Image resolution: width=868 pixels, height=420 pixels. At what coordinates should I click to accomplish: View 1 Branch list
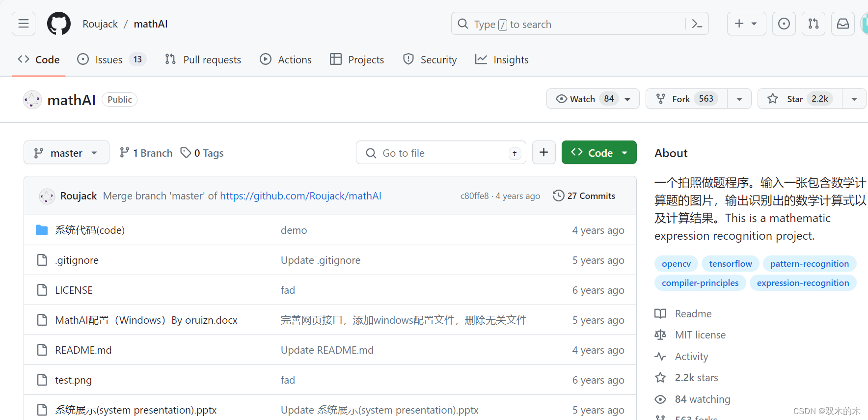[146, 153]
